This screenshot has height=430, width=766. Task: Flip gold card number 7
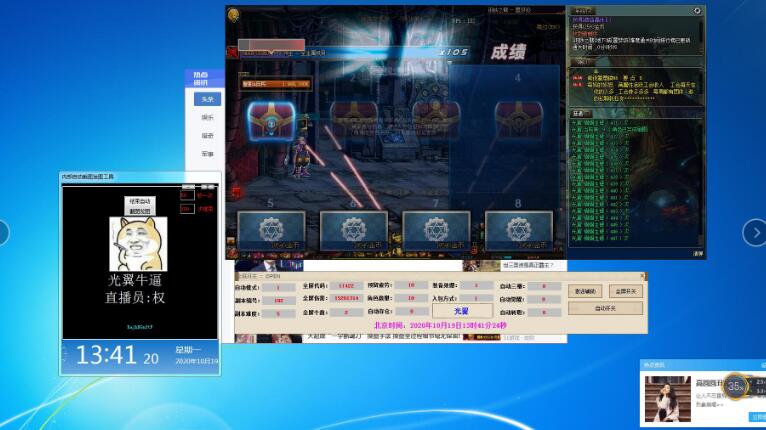[436, 231]
